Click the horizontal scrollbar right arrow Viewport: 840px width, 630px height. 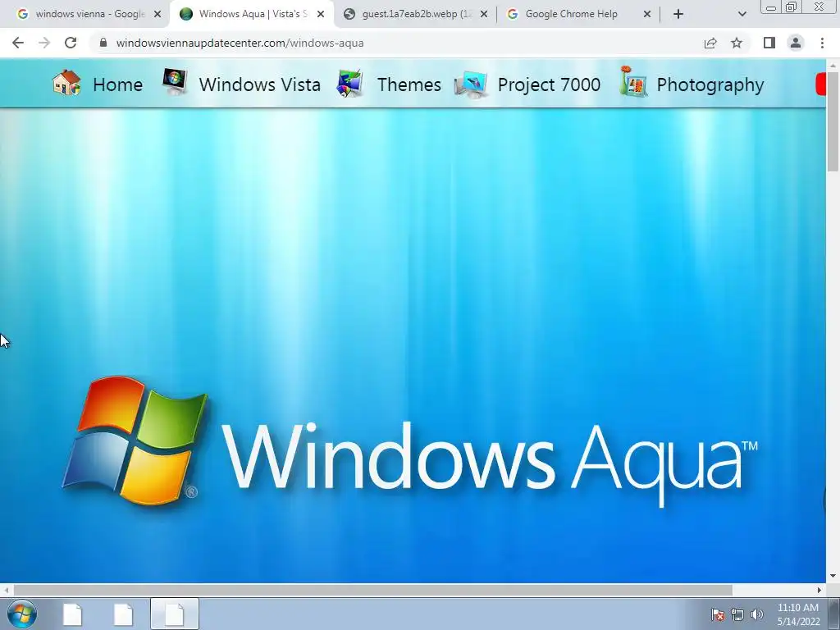819,590
